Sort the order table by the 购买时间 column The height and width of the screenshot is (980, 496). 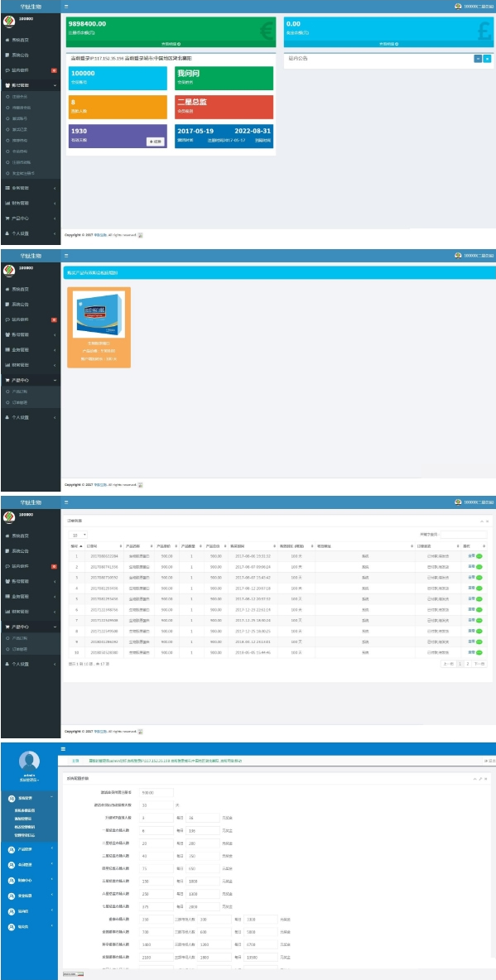coord(252,545)
